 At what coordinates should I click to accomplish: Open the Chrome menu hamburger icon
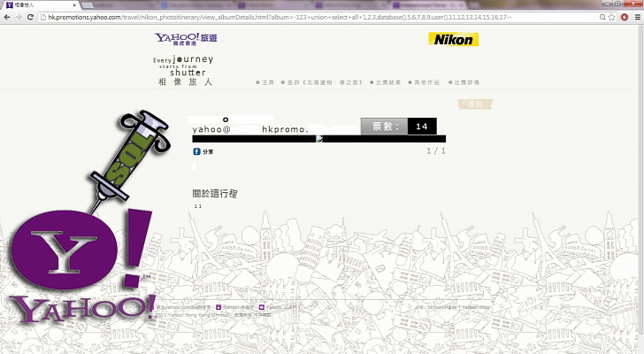click(638, 17)
